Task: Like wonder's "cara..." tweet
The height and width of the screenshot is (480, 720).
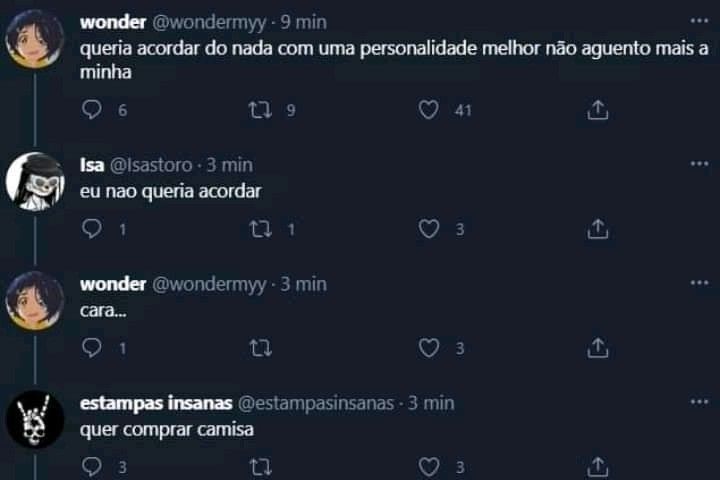Action: [x=429, y=348]
